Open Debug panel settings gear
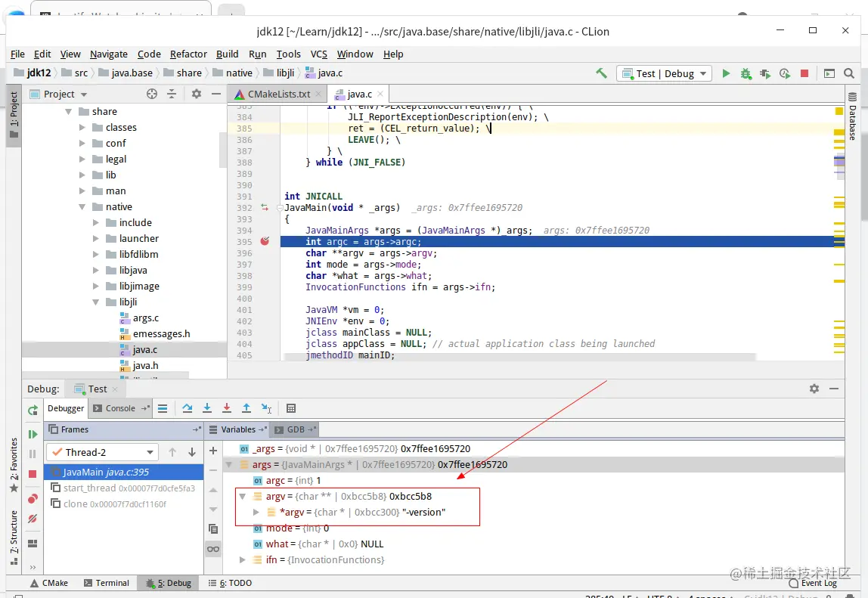The width and height of the screenshot is (868, 598). [x=814, y=389]
